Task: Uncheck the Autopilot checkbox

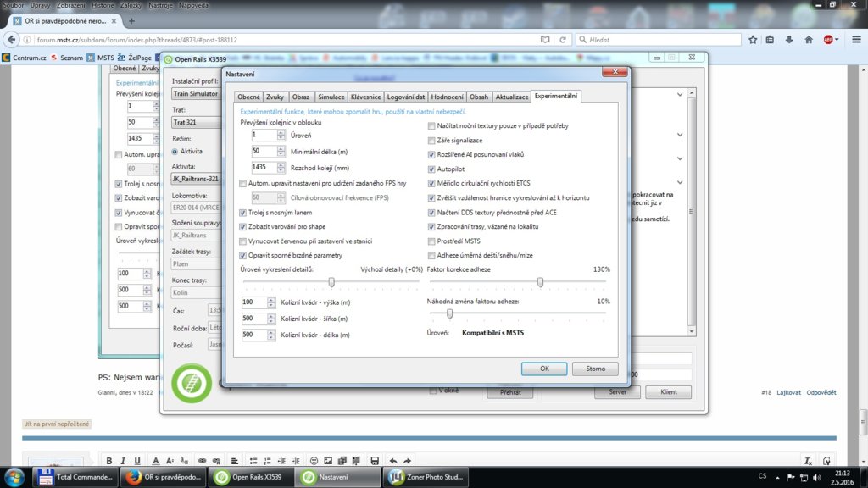Action: coord(431,169)
